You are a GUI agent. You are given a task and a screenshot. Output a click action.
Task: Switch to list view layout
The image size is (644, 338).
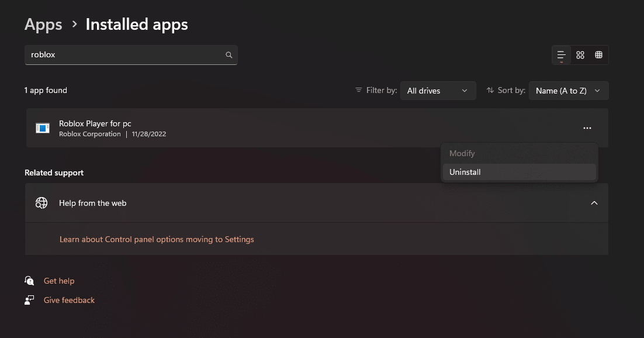pyautogui.click(x=561, y=55)
